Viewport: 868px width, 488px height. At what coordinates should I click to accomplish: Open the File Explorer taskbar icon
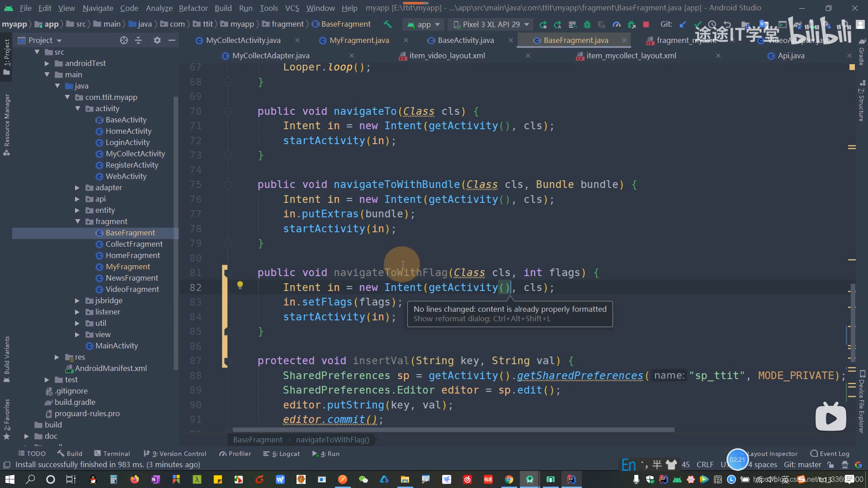click(405, 479)
